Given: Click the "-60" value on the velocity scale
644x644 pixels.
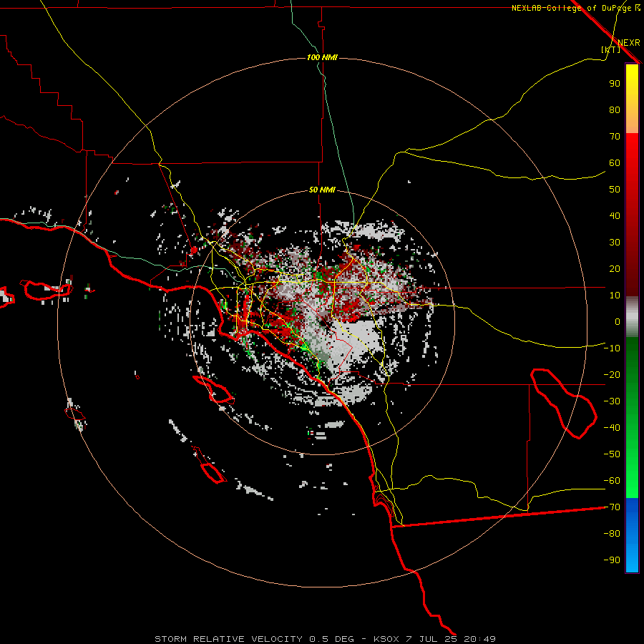Looking at the screenshot, I should (612, 481).
